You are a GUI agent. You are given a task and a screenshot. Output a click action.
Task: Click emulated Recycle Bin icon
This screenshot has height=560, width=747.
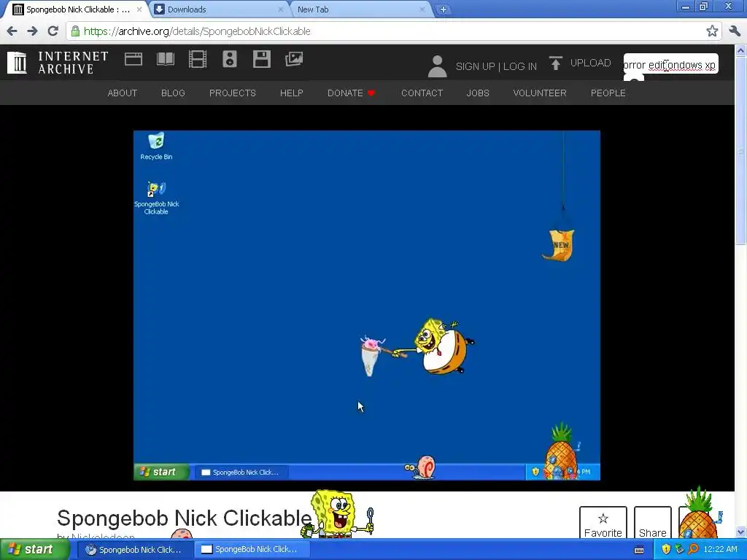pos(156,146)
